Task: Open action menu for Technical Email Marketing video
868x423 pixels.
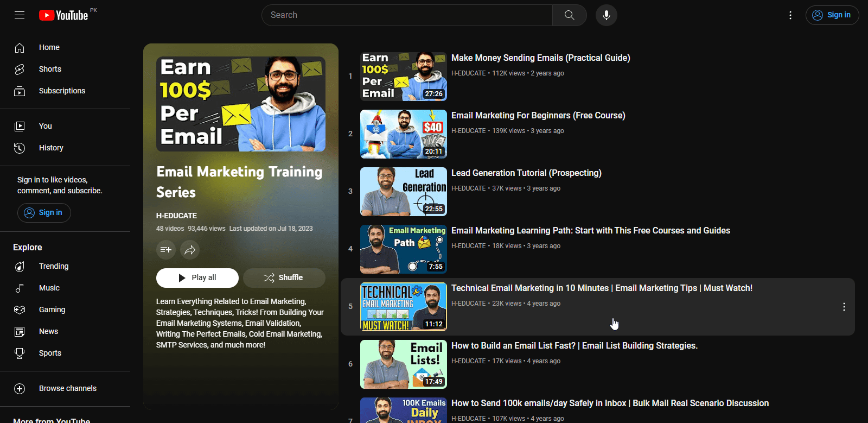Action: pos(844,307)
